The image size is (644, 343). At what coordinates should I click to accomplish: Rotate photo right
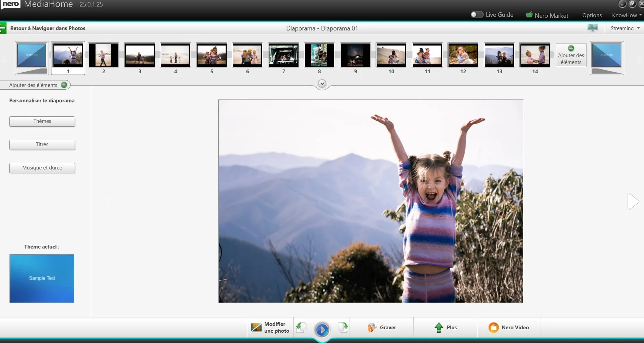pyautogui.click(x=343, y=328)
